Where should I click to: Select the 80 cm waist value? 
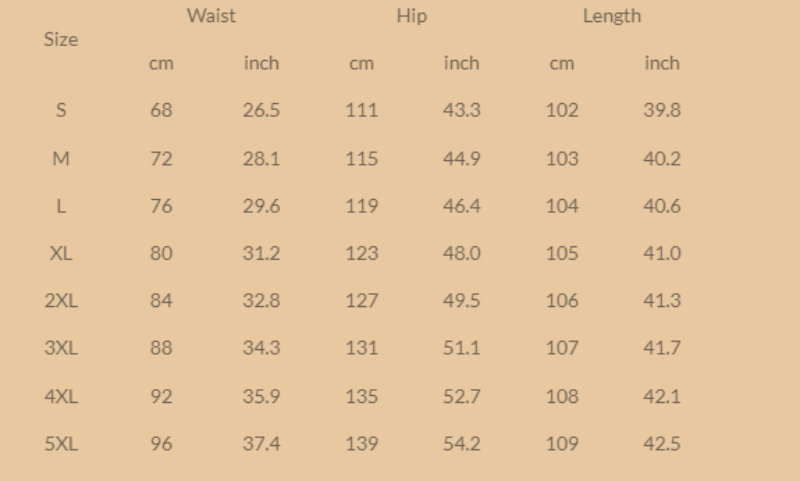tap(161, 253)
